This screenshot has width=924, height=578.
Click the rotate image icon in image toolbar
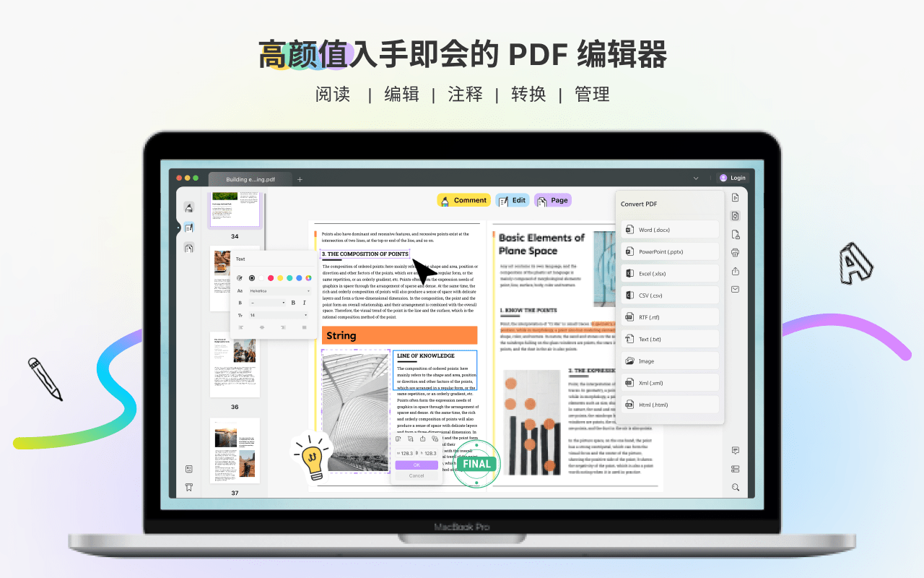398,439
